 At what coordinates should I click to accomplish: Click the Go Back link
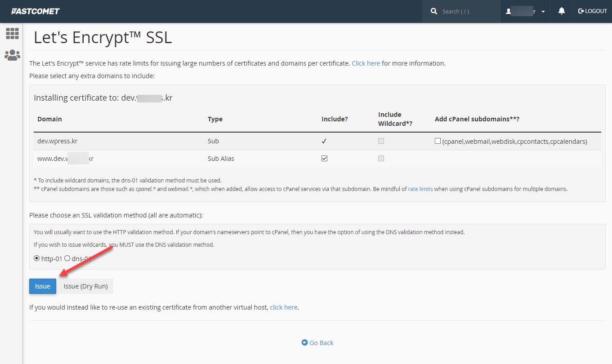(x=317, y=342)
